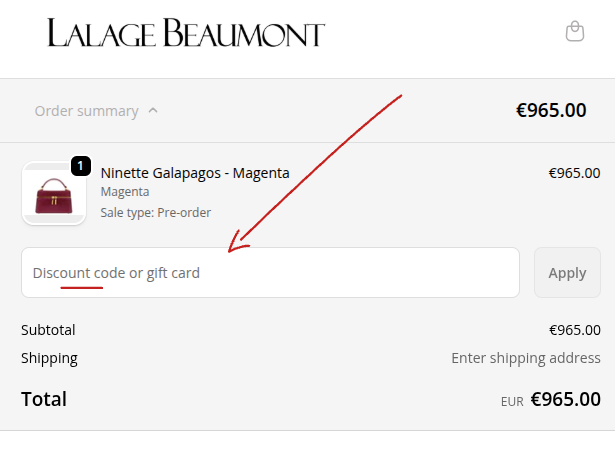The height and width of the screenshot is (450, 615).
Task: Click the €965.00 order summary header total
Action: 551,110
